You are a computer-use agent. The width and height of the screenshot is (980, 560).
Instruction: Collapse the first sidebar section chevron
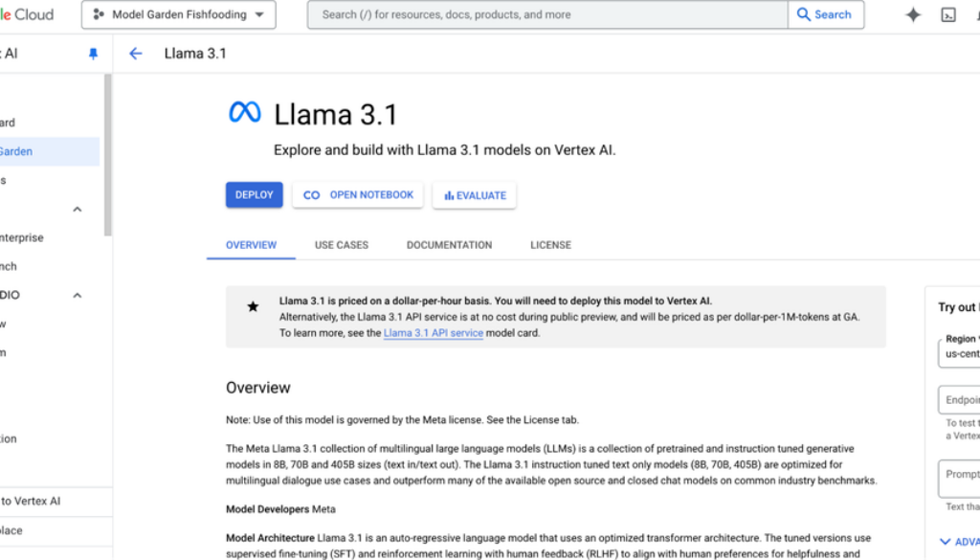(x=78, y=210)
